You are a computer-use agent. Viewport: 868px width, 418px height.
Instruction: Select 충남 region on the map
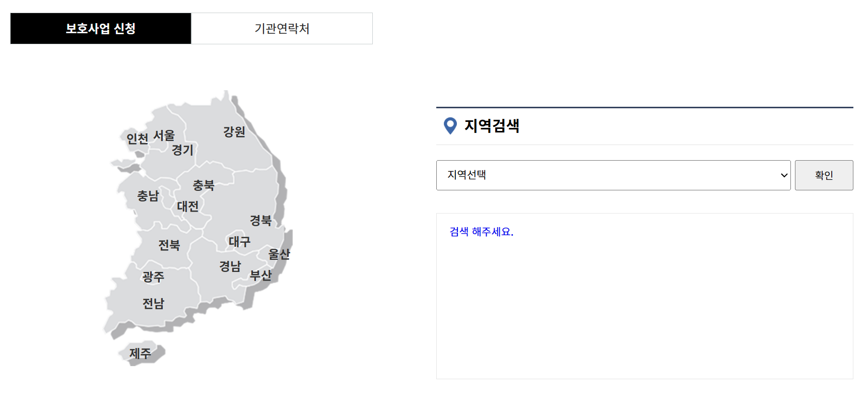[148, 196]
